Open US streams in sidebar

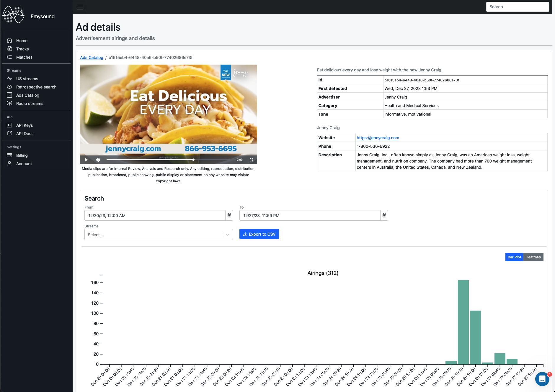pyautogui.click(x=27, y=79)
